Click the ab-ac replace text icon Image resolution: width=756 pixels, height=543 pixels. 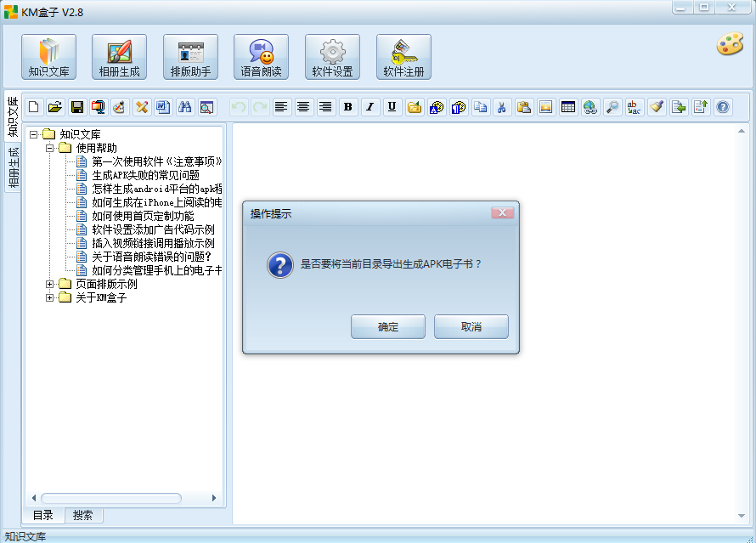click(x=634, y=107)
